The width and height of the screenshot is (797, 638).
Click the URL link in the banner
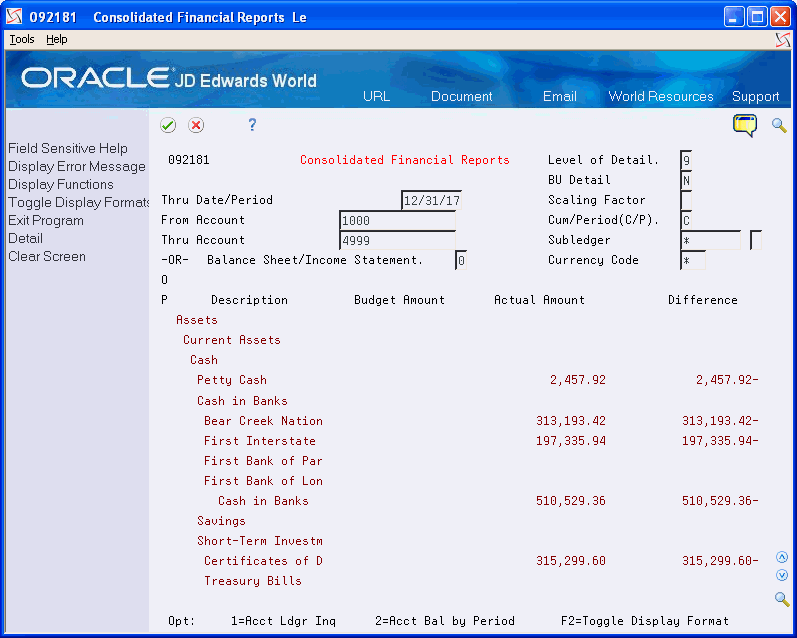point(376,96)
